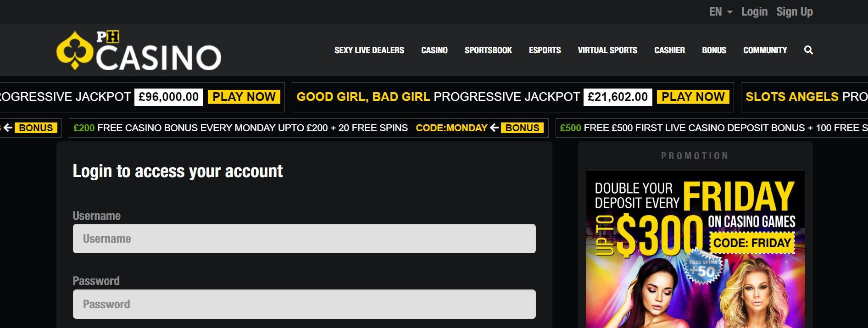Open the Virtual Sports menu item

pos(607,50)
